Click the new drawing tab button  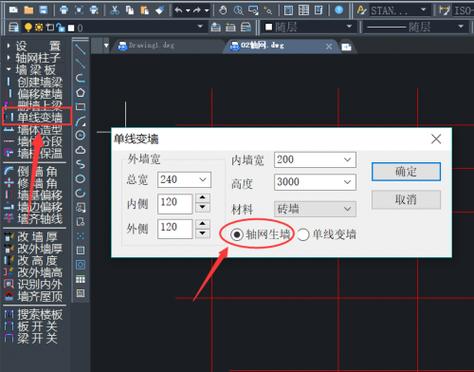(346, 47)
